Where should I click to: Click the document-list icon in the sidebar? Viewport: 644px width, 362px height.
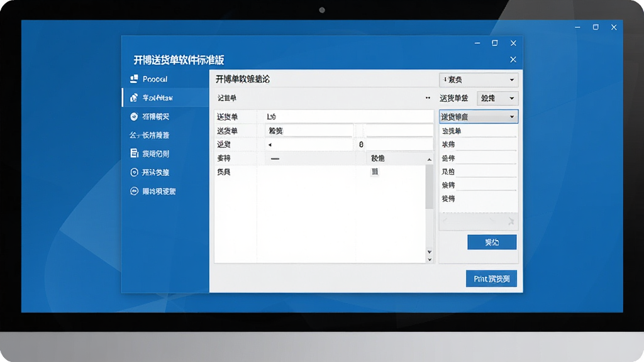pyautogui.click(x=134, y=153)
